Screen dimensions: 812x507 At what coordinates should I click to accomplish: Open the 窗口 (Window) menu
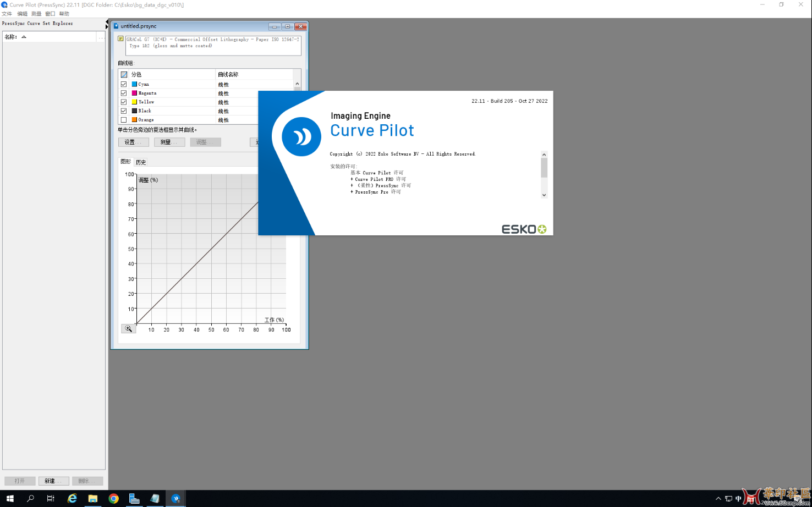[50, 14]
